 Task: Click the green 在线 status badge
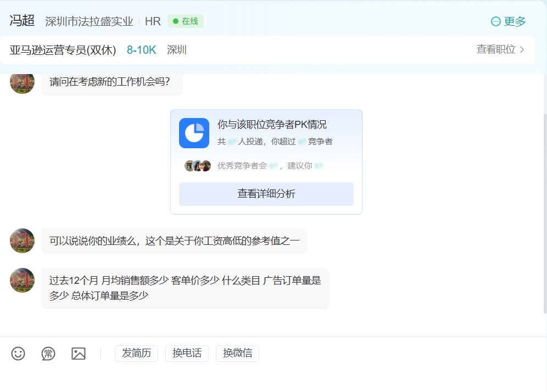186,21
